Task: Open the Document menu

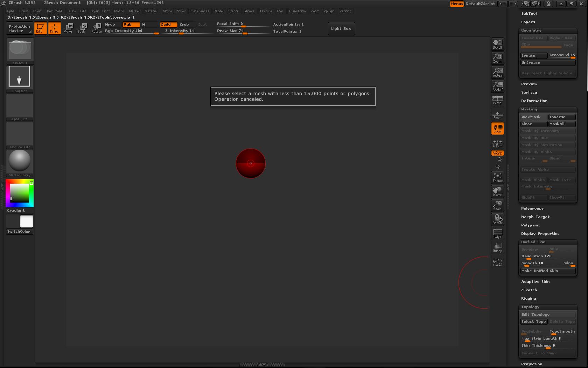Action: point(55,11)
